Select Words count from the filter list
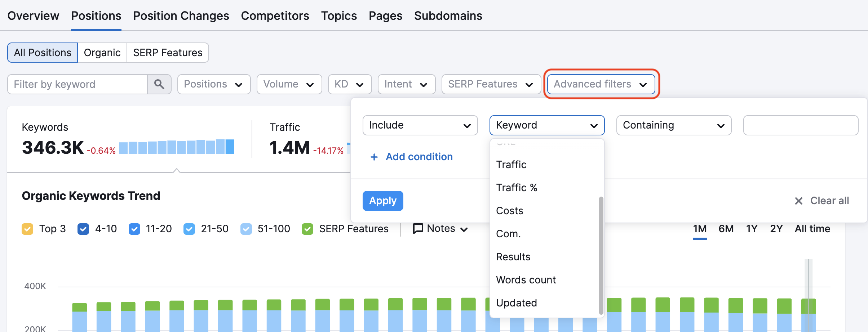The height and width of the screenshot is (332, 868). (526, 279)
